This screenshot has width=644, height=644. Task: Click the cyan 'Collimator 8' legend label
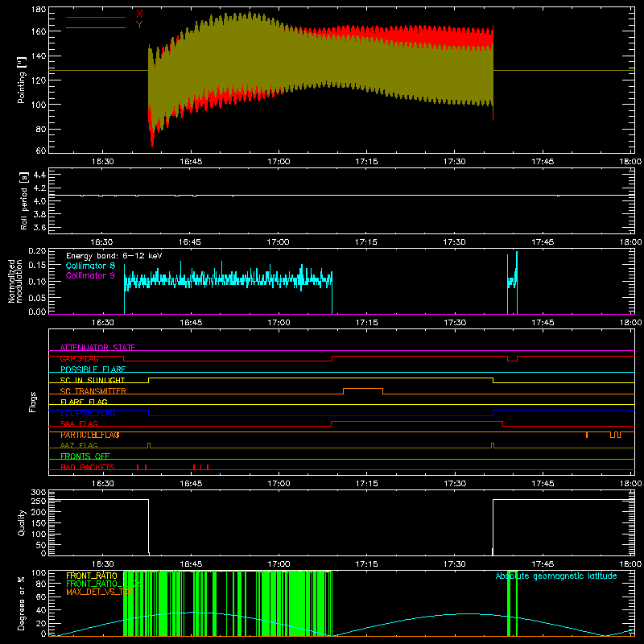pos(90,266)
